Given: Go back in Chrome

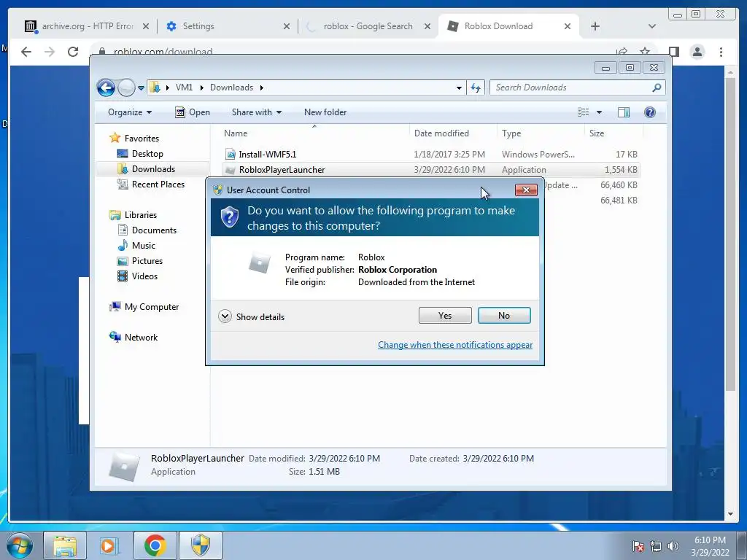Looking at the screenshot, I should click(x=26, y=52).
